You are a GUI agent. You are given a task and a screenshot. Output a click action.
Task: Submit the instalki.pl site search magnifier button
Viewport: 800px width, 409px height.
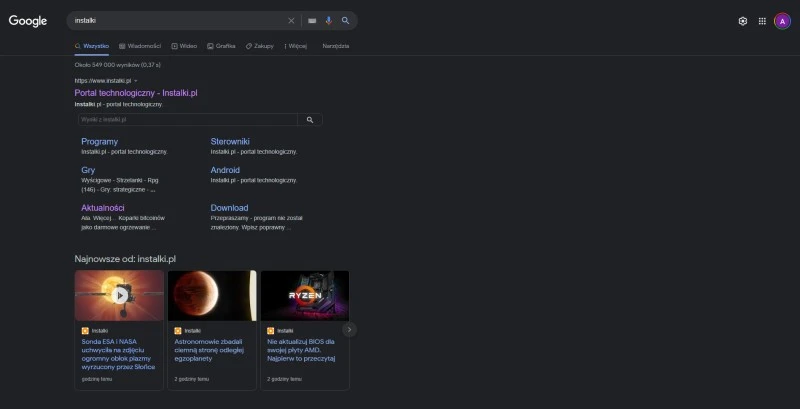[310, 119]
